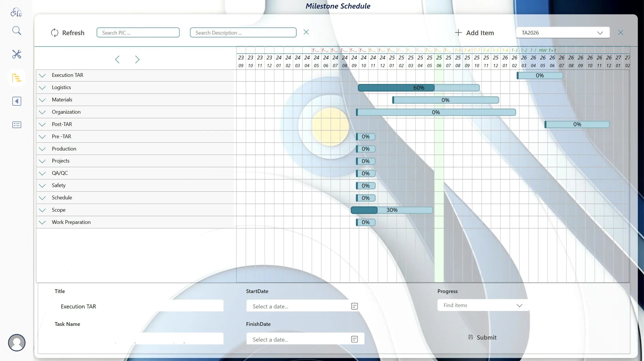
Task: Expand the Logistics row
Action: pyautogui.click(x=42, y=88)
